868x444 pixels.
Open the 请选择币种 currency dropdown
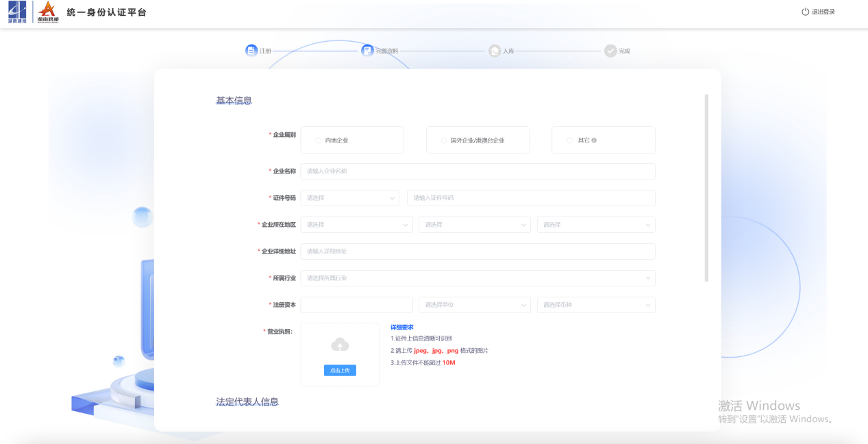coord(595,305)
